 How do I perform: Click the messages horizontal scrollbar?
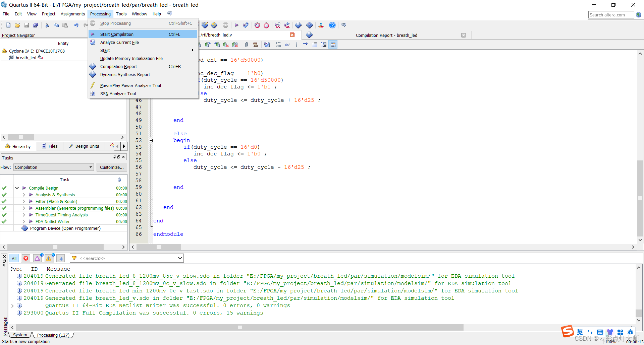pos(240,327)
